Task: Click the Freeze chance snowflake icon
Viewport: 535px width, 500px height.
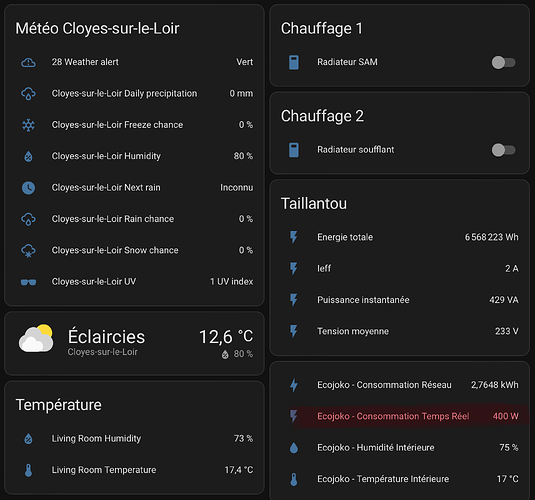Action: coord(28,125)
